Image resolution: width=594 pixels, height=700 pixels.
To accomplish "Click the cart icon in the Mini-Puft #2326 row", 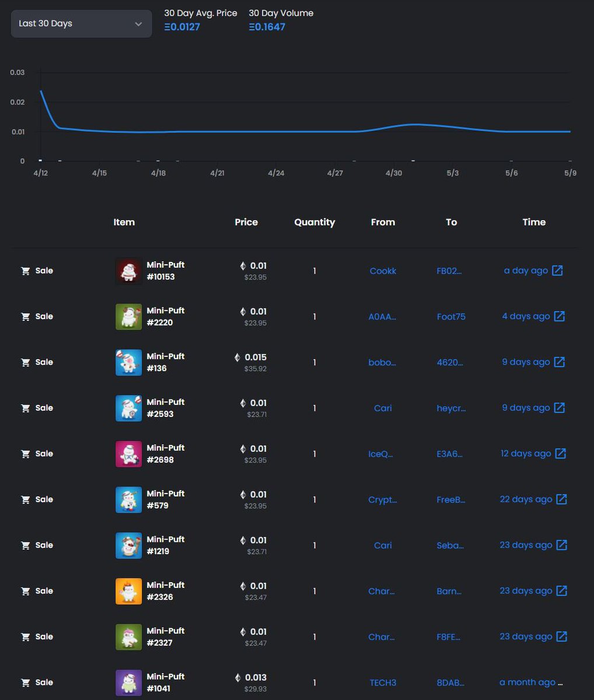I will coord(25,591).
